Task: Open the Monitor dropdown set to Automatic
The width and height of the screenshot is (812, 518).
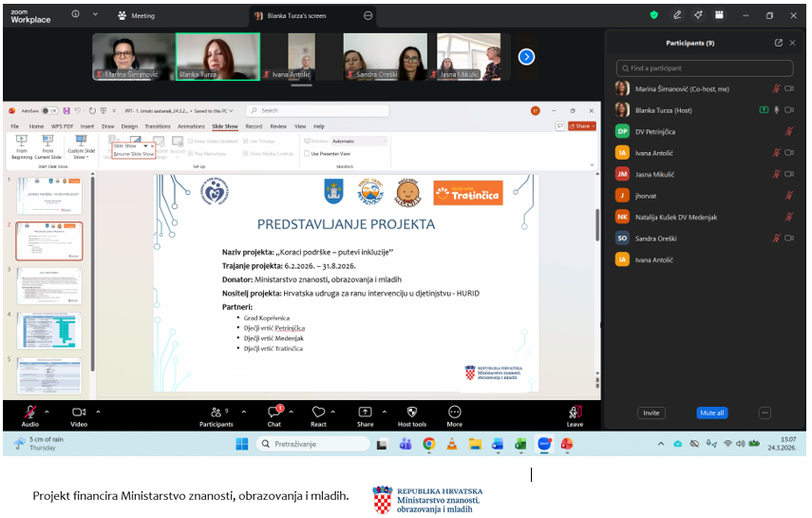Action: [359, 141]
